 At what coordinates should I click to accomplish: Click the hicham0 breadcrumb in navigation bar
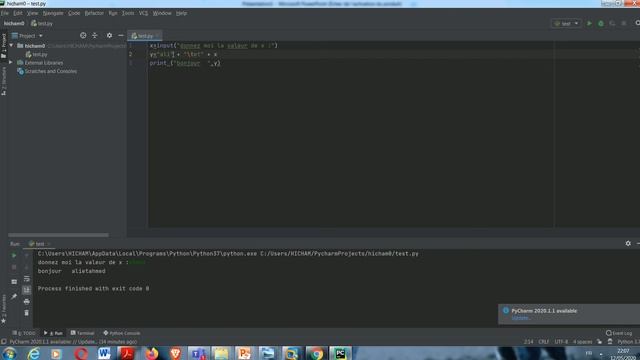(14, 24)
